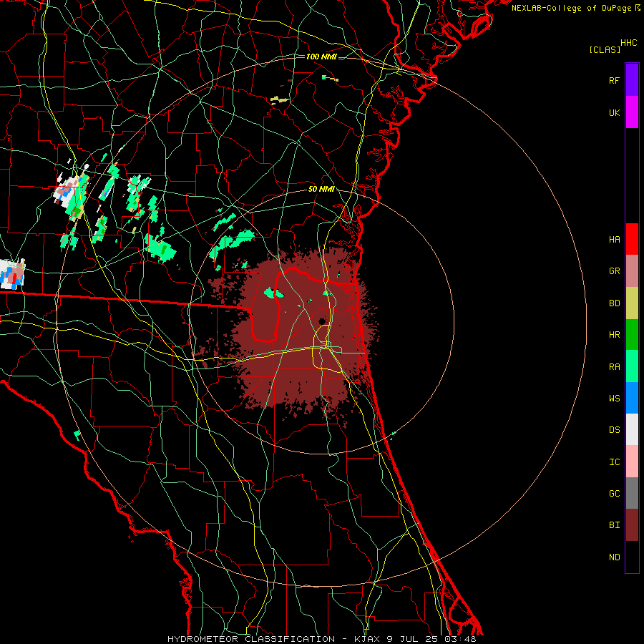
Task: Click the [CLAS] units label
Action: point(605,49)
